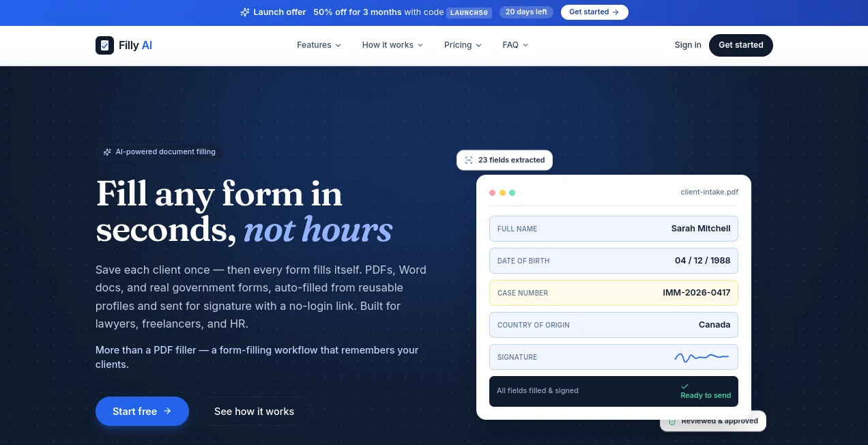The width and height of the screenshot is (868, 445).
Task: Click the highlighted Case Number field
Action: tap(613, 293)
